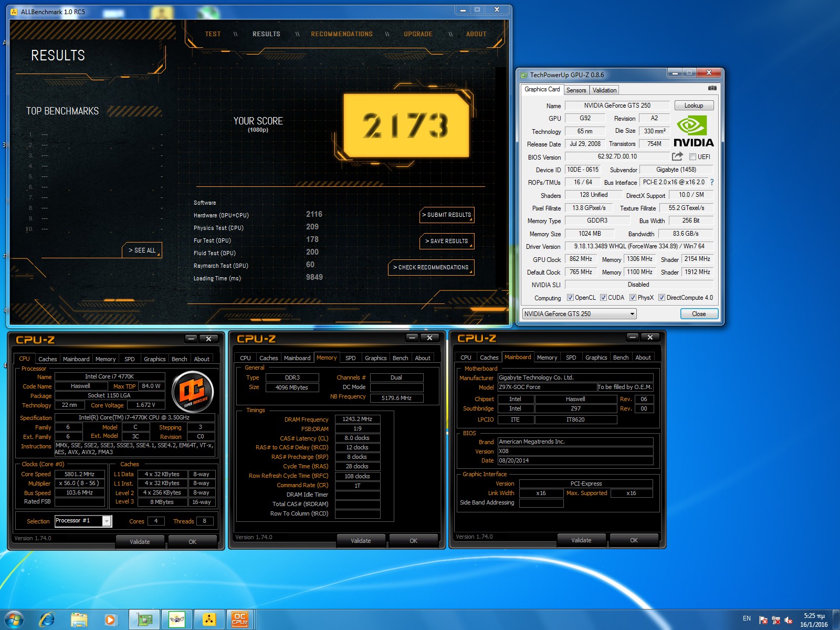
Task: Minimize the CPU-Z Memory window
Action: point(412,338)
